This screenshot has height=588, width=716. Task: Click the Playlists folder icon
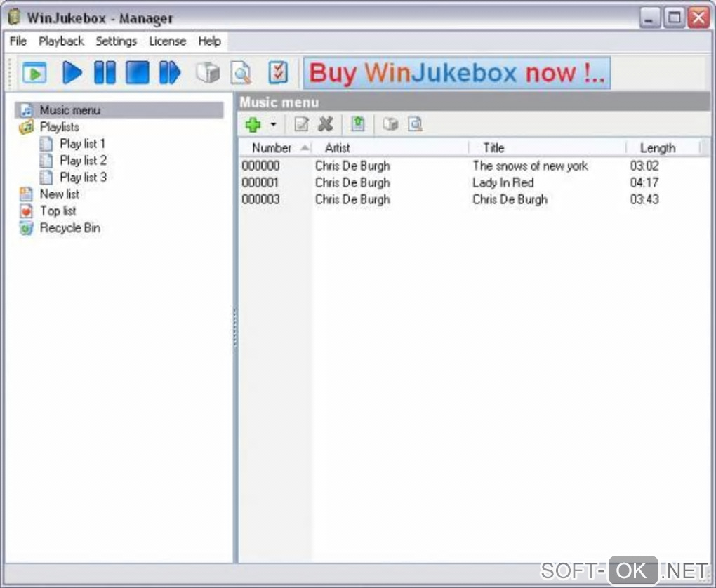pos(27,126)
